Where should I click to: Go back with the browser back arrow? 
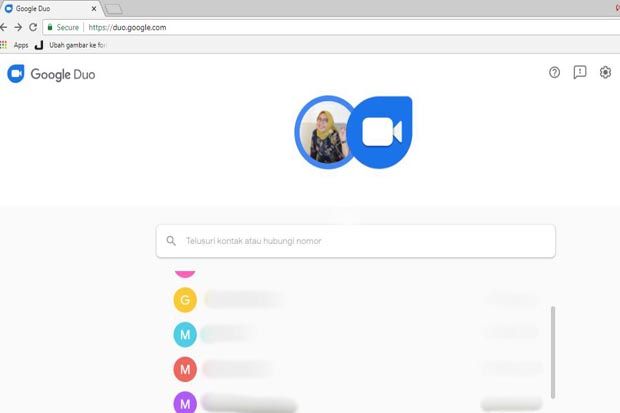(4, 27)
